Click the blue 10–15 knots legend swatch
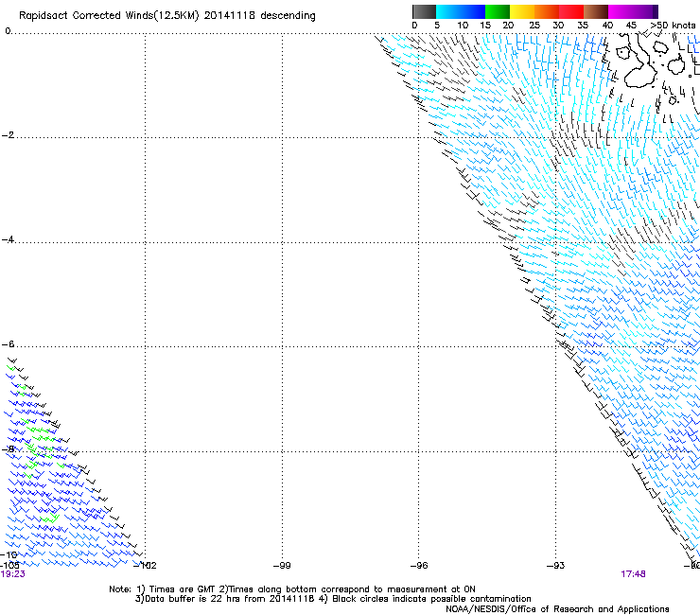Image resolution: width=700 pixels, height=615 pixels. pyautogui.click(x=473, y=11)
